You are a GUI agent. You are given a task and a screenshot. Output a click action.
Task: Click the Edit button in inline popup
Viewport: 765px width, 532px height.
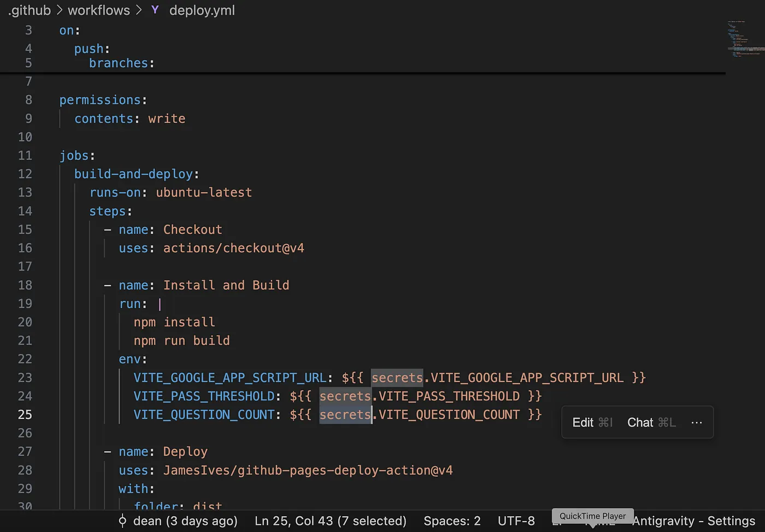592,422
